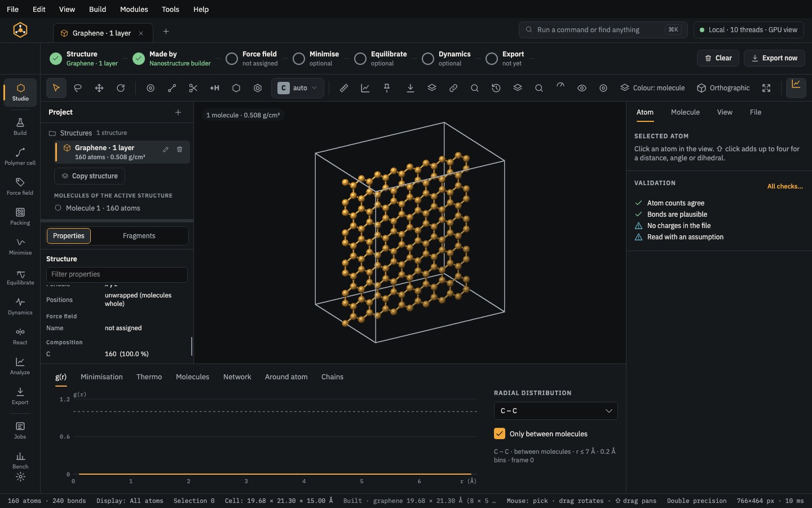Click the chain link icon in toolbar

click(x=453, y=88)
